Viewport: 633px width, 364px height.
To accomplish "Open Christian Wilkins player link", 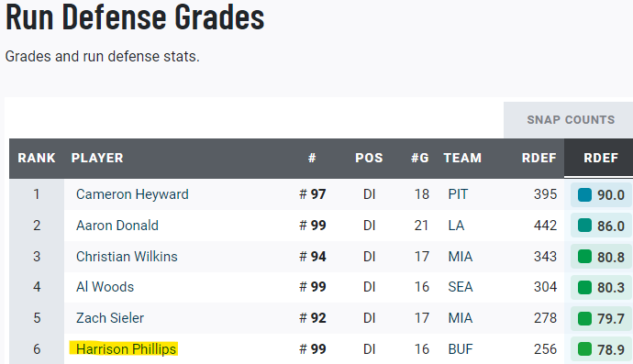I will tap(127, 256).
